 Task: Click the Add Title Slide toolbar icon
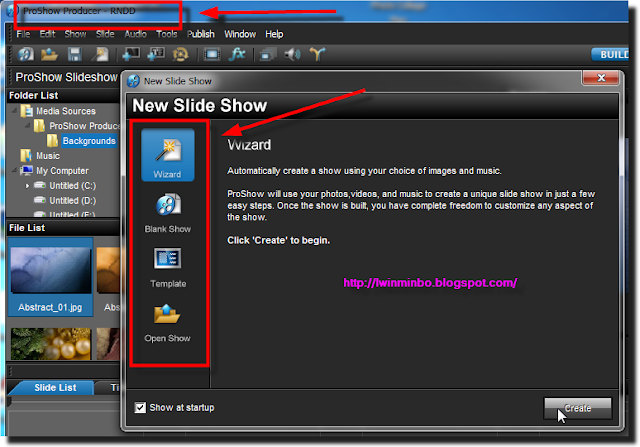point(156,54)
